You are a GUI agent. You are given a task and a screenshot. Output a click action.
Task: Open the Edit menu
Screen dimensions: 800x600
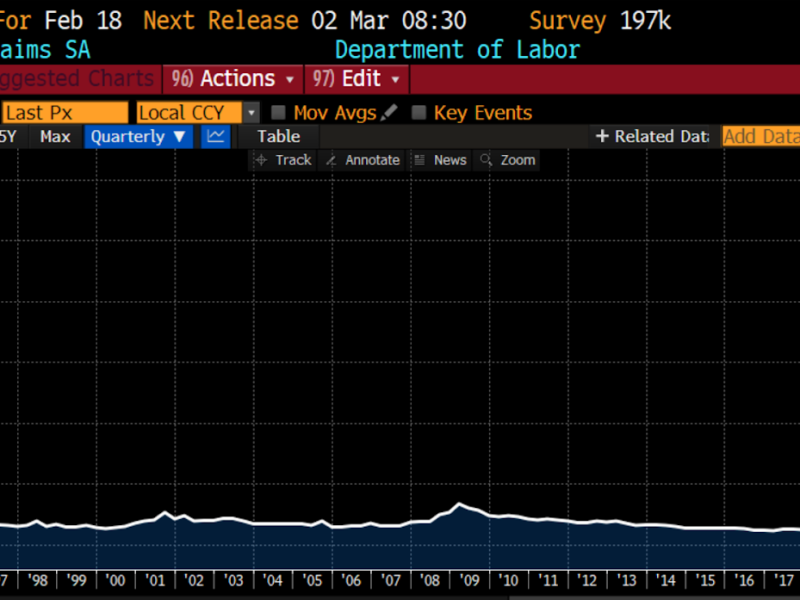(x=357, y=79)
